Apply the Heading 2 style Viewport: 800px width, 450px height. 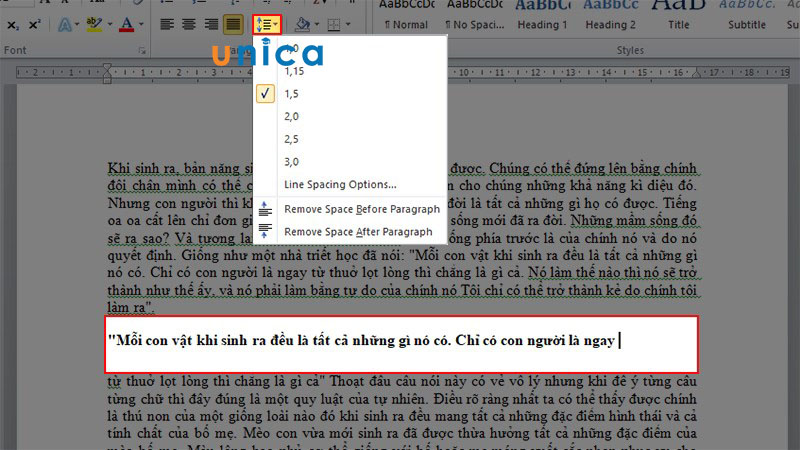[611, 16]
